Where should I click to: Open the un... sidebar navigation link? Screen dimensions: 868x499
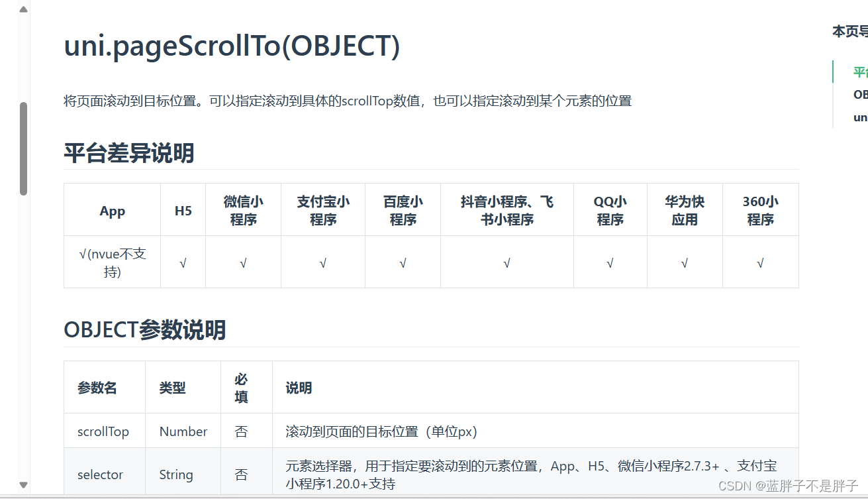tap(860, 117)
